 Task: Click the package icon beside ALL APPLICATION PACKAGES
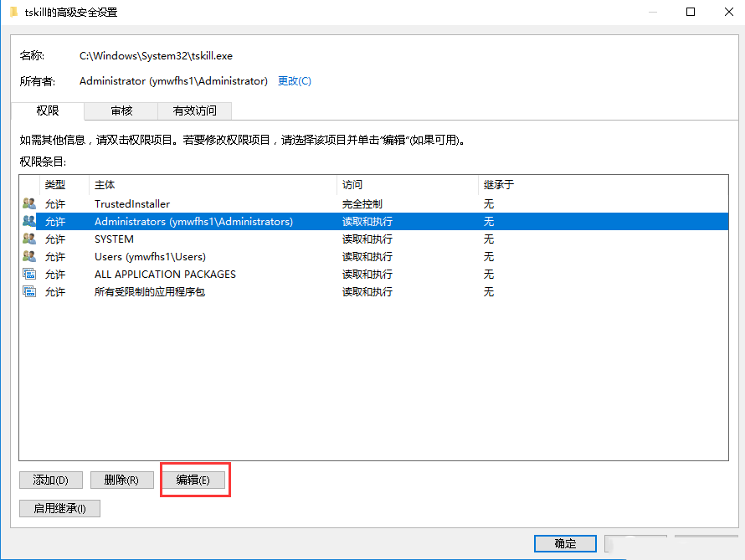(x=29, y=274)
